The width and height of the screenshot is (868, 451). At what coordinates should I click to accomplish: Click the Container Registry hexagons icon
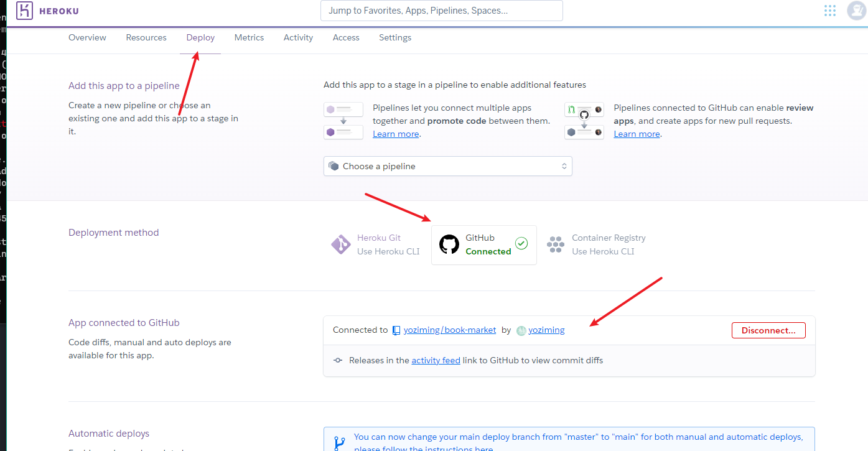pos(556,244)
